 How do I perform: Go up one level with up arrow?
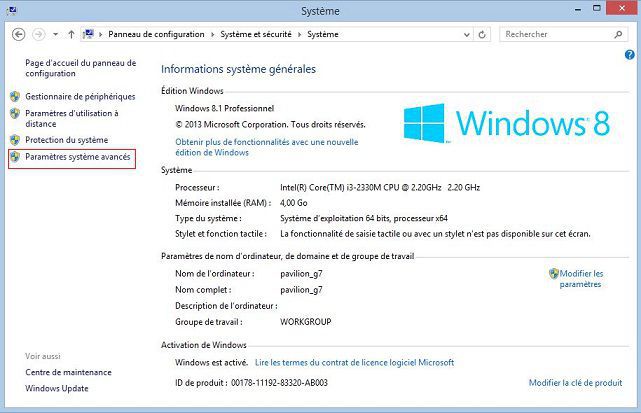pyautogui.click(x=71, y=34)
